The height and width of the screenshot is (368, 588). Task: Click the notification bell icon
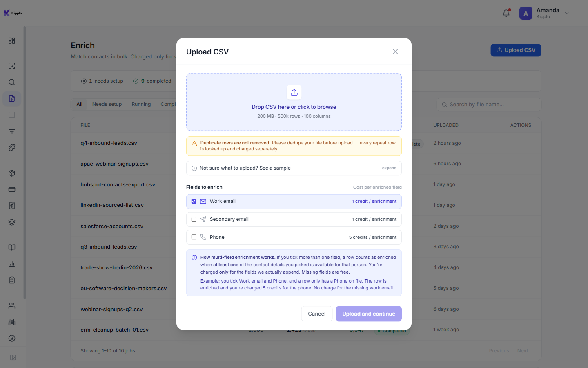pyautogui.click(x=506, y=13)
